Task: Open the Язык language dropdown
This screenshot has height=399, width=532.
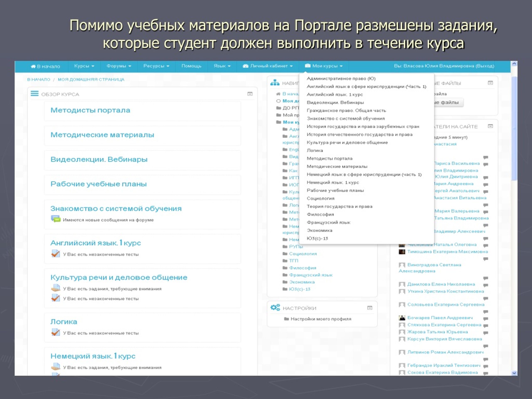Action: coord(222,66)
